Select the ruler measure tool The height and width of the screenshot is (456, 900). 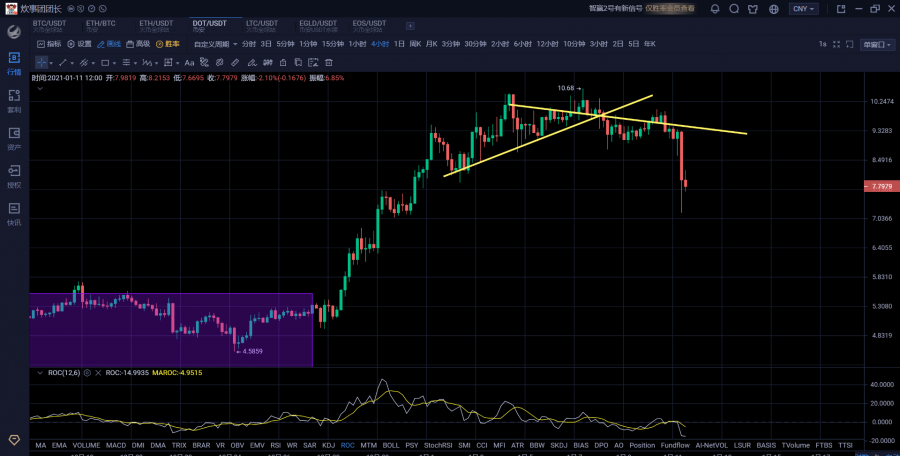pyautogui.click(x=235, y=63)
